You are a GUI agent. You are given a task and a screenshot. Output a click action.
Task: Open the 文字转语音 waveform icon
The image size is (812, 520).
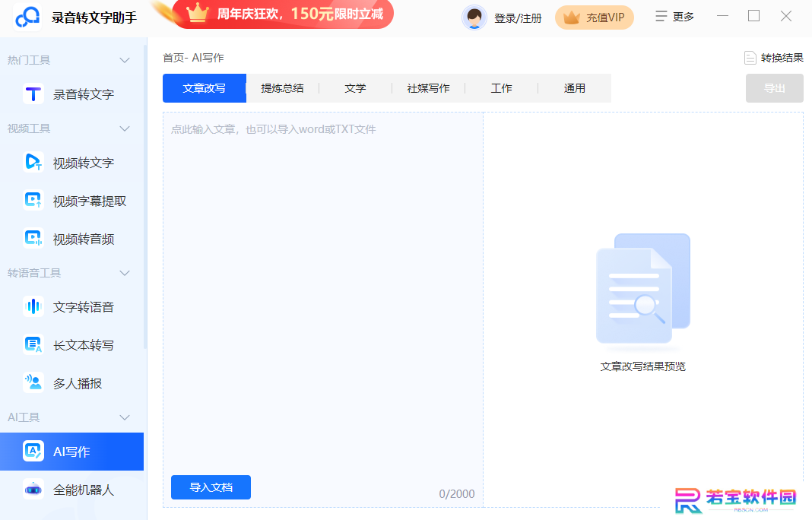[x=33, y=306]
